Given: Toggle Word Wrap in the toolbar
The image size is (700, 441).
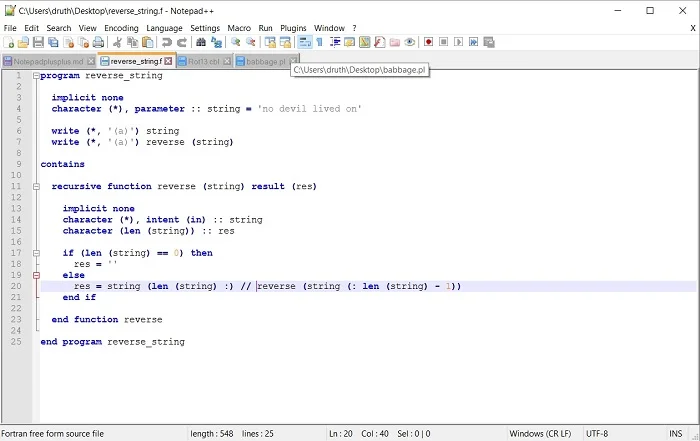Looking at the screenshot, I should pos(305,42).
